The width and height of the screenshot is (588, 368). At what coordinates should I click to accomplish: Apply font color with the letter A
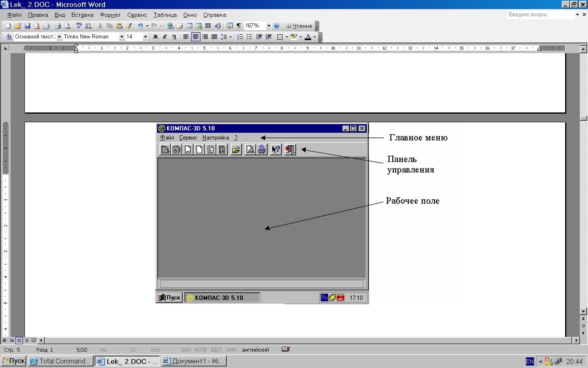pos(308,37)
